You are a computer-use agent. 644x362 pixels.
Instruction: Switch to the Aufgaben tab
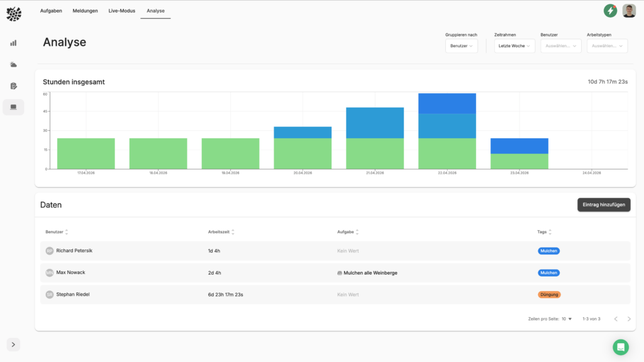(x=51, y=11)
